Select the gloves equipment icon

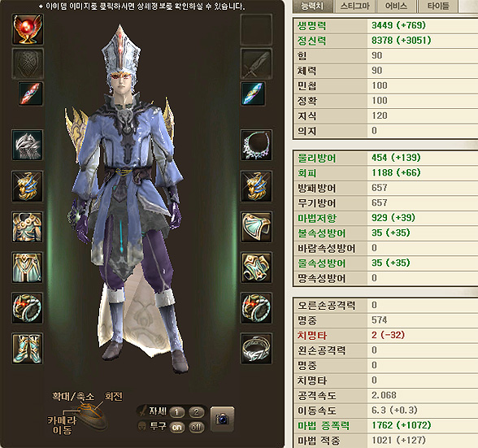pos(256,267)
